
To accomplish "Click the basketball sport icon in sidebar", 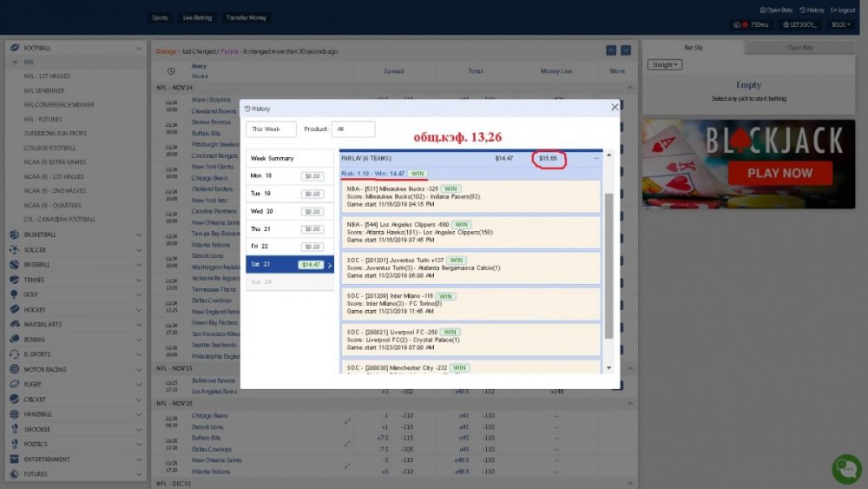I will [14, 235].
